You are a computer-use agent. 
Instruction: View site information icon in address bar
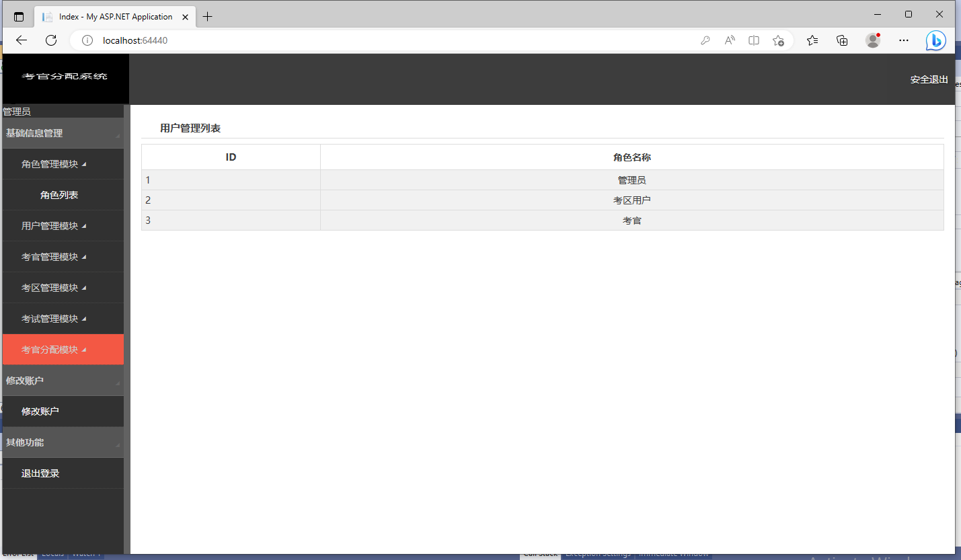coord(87,40)
